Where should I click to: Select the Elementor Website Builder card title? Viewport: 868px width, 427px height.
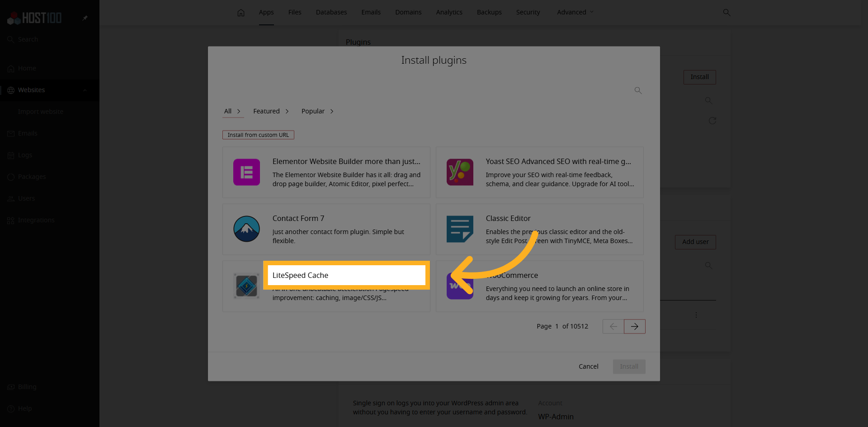(x=346, y=161)
